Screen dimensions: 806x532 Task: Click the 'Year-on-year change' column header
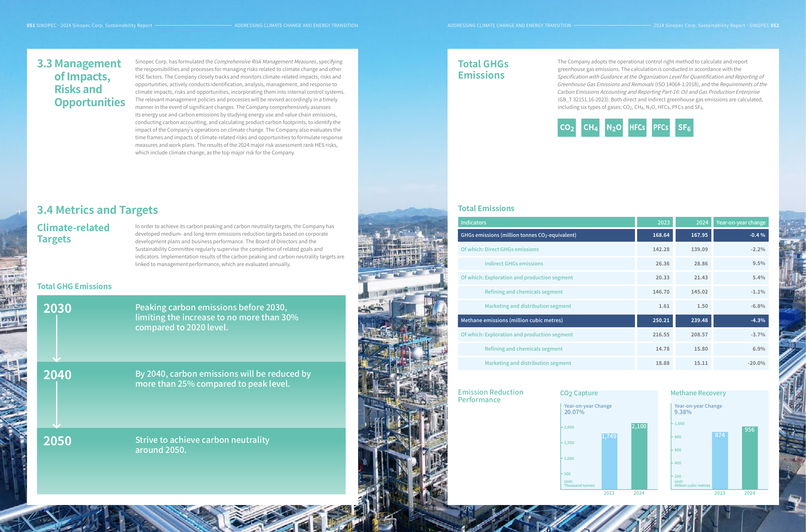tap(741, 222)
